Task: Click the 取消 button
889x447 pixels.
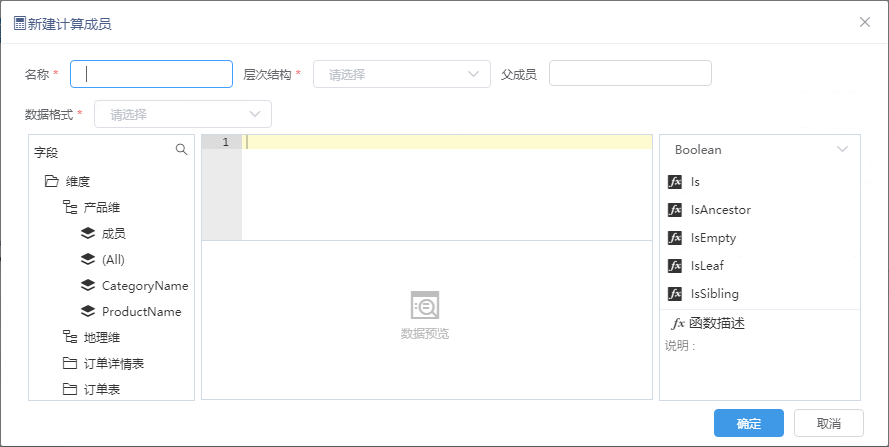Action: click(x=828, y=423)
